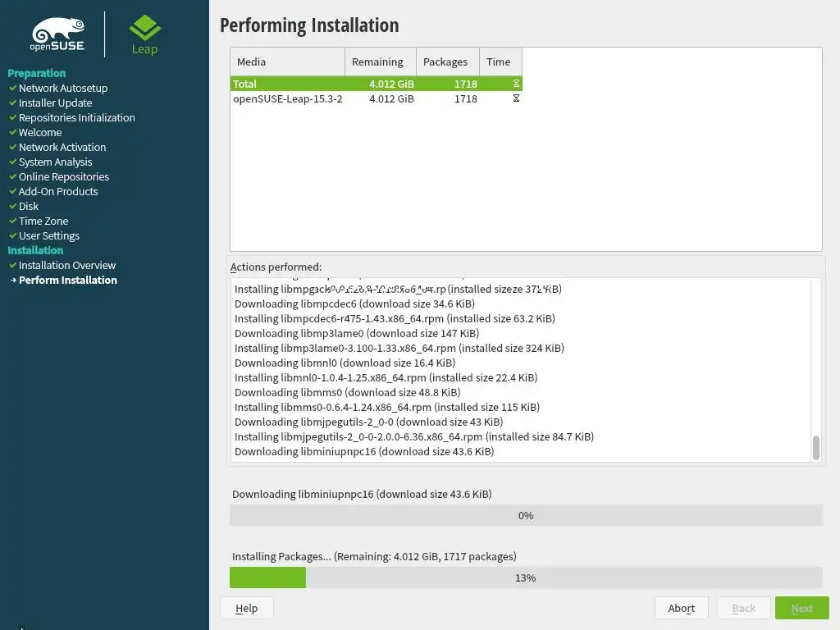840x630 pixels.
Task: Click the Installation section heading
Action: pyautogui.click(x=35, y=250)
